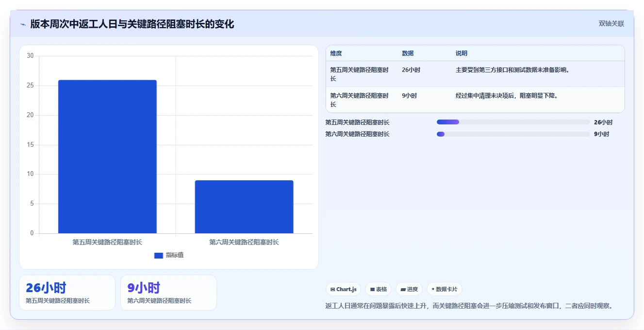Click the 表格 tag chip
Image resolution: width=644 pixels, height=330 pixels.
[x=379, y=289]
